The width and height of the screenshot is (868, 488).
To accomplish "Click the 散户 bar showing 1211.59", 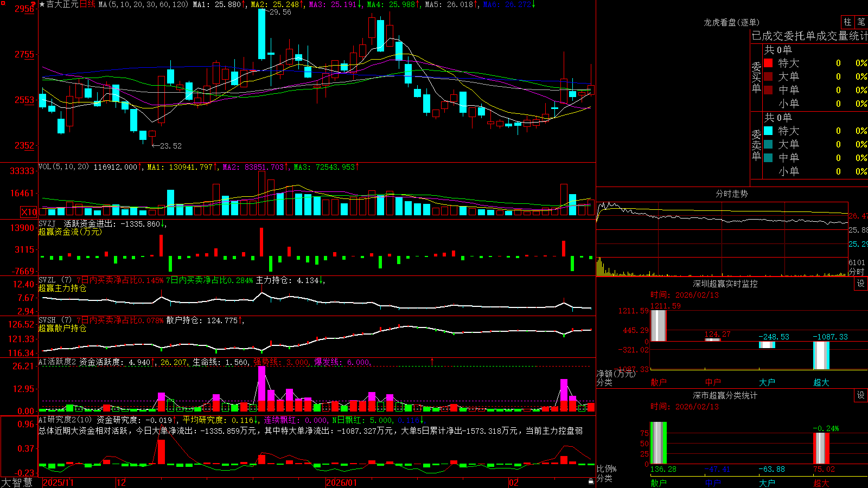I will 659,325.
